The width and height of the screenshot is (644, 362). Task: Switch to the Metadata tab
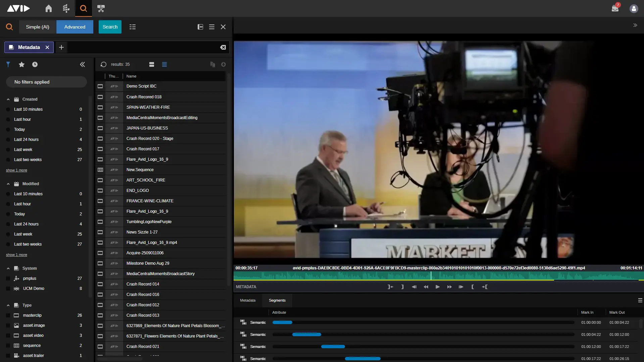click(248, 300)
